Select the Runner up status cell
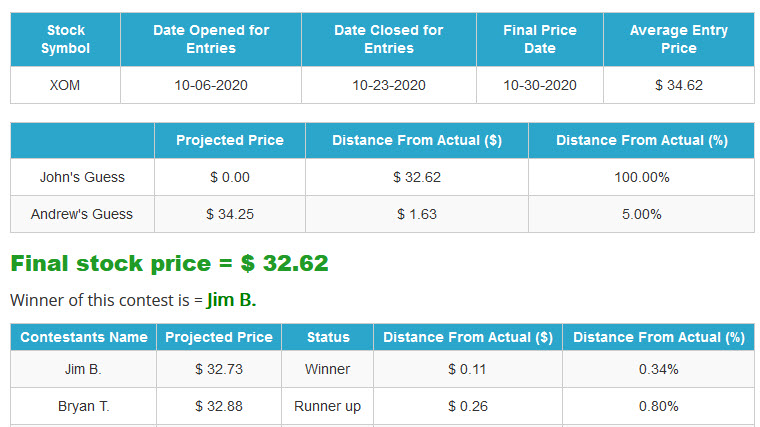Screen dimensions: 760x427 coord(328,406)
